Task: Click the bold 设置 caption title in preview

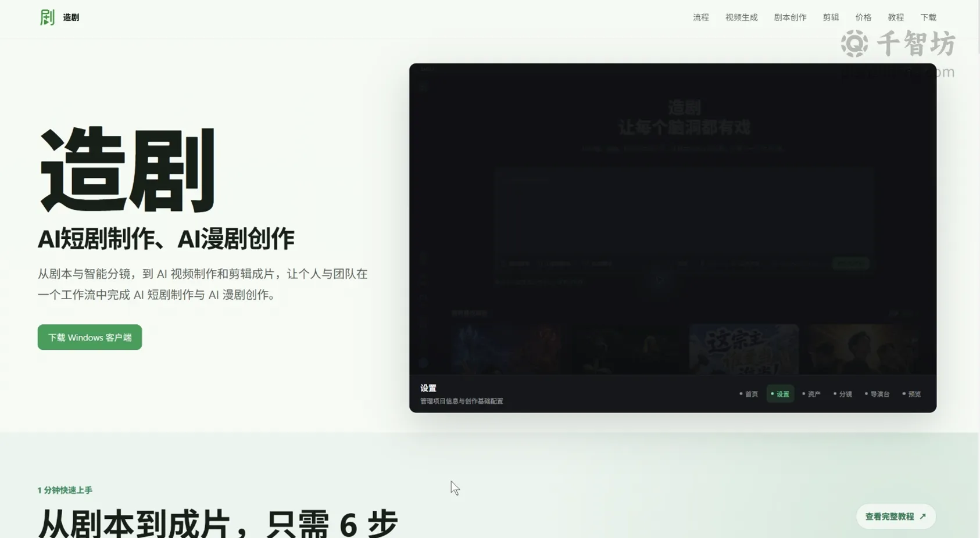Action: [x=428, y=388]
